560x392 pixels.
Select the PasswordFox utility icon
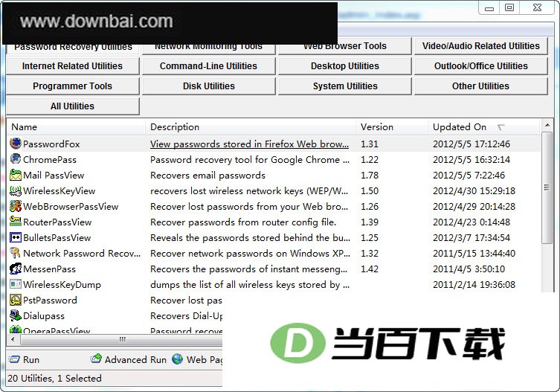[16, 144]
